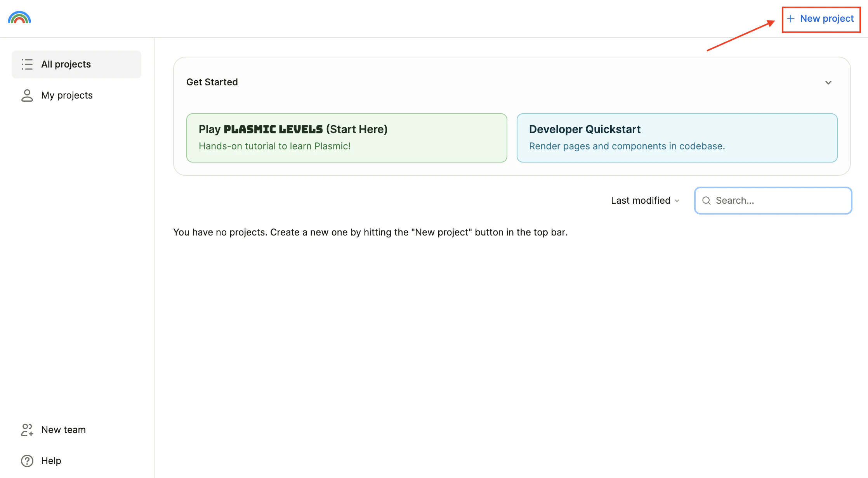
Task: Click the "You have no projects" message
Action: 370,232
